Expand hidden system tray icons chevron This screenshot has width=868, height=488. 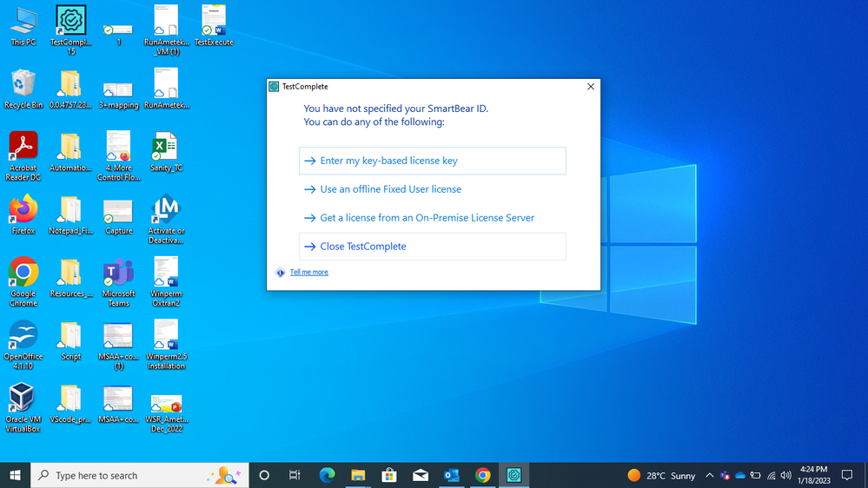tap(709, 475)
